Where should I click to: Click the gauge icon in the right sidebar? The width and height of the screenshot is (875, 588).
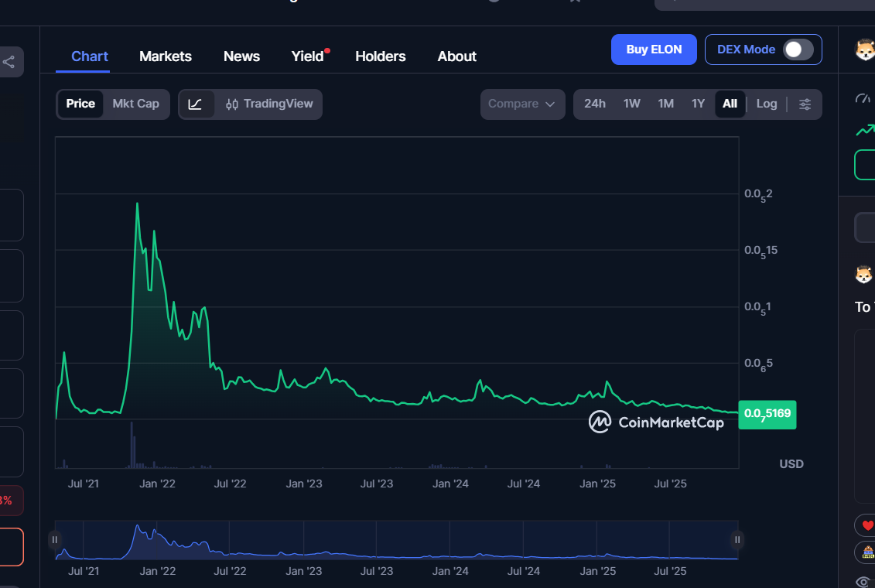pyautogui.click(x=864, y=97)
